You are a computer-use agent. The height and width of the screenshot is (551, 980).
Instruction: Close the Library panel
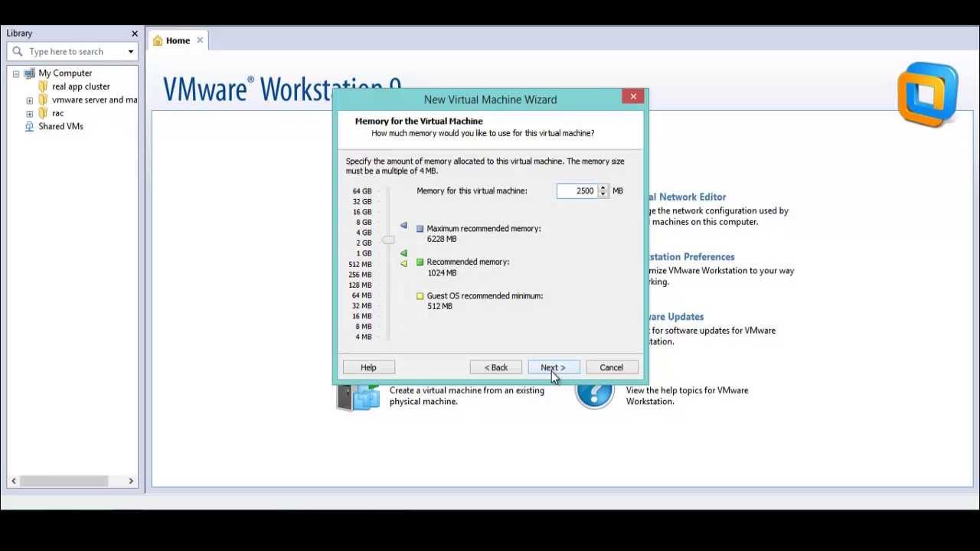(135, 34)
